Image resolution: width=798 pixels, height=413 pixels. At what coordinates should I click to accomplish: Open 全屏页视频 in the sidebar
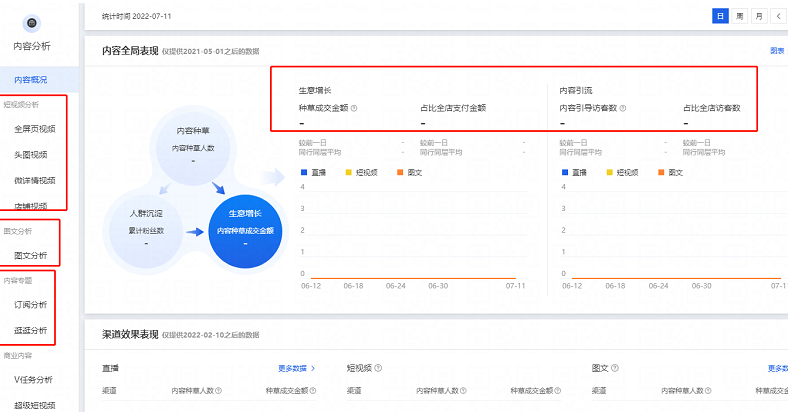[x=35, y=129]
